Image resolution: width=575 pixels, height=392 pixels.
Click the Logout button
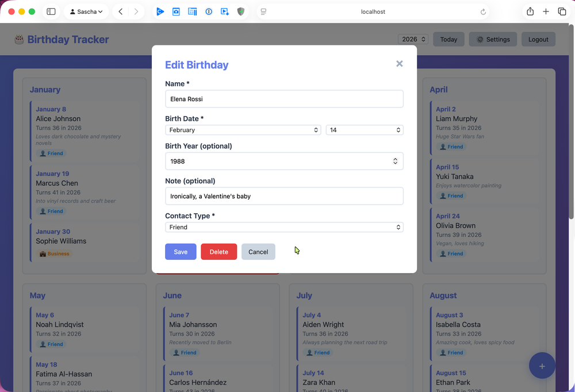[538, 39]
